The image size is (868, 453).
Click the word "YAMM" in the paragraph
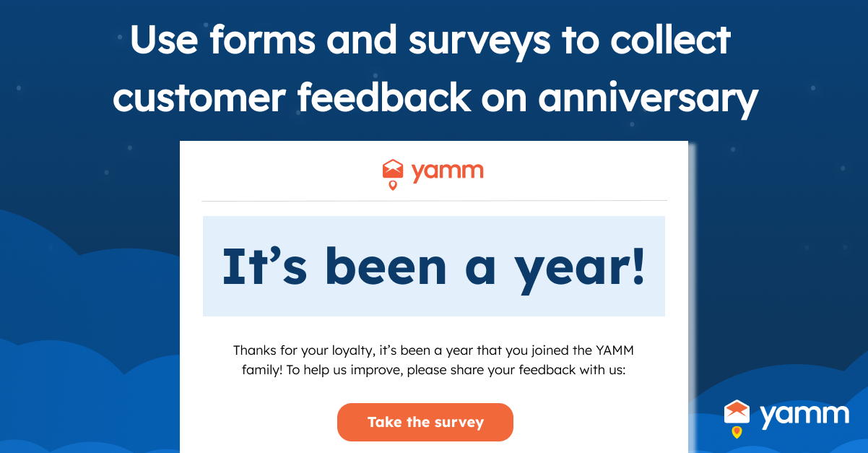(x=615, y=350)
